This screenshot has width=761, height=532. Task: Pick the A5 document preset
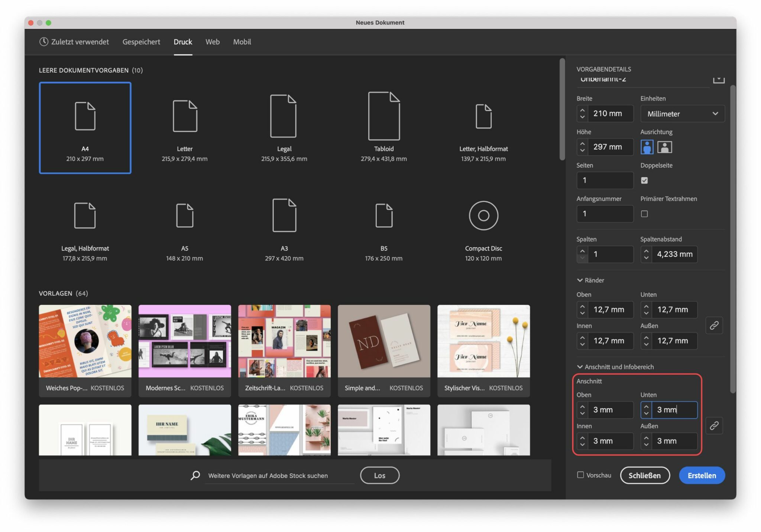(x=185, y=228)
